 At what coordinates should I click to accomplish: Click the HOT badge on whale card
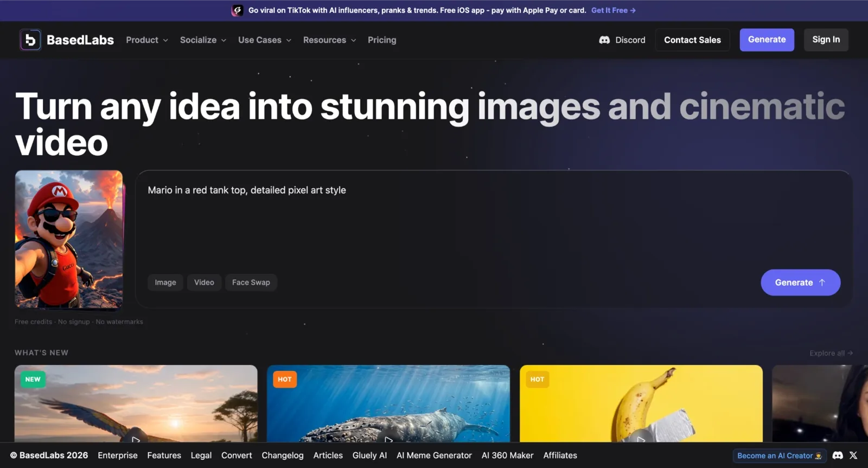pyautogui.click(x=285, y=380)
